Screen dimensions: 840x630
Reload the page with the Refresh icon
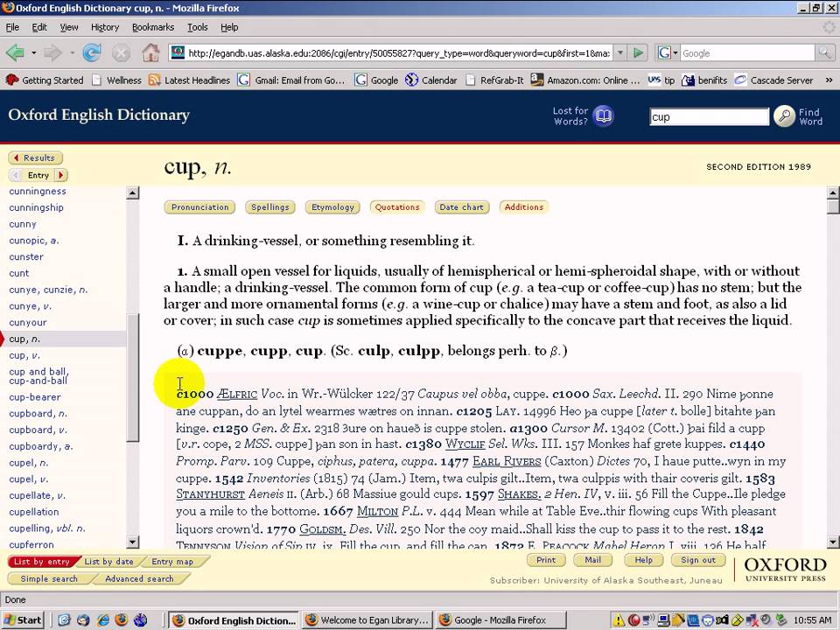(92, 52)
